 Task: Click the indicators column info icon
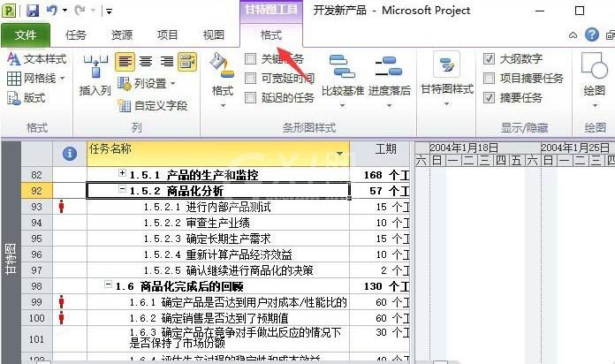coord(70,154)
